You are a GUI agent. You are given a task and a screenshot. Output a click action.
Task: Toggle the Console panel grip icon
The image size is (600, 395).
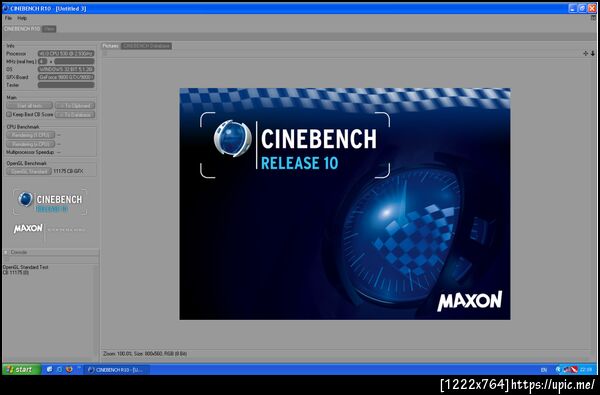6,252
